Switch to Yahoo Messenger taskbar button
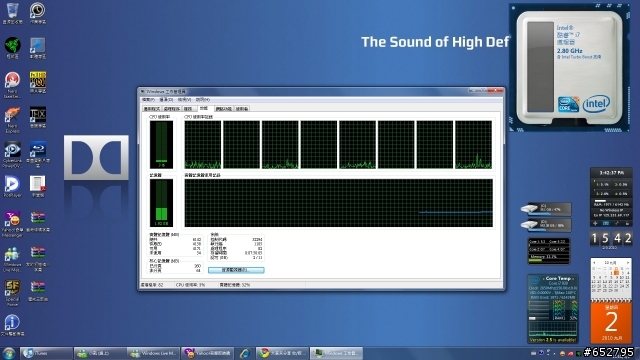The height and width of the screenshot is (360, 640). [207, 353]
